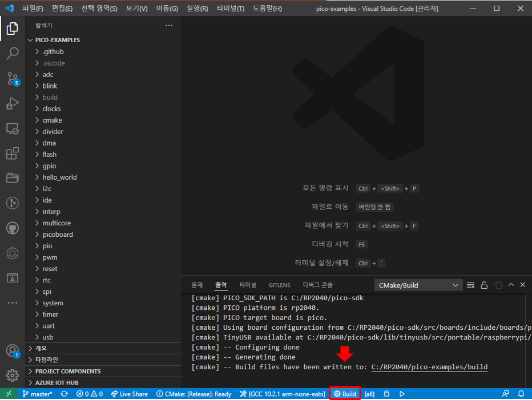Viewport: 532px width, 400px height.
Task: Expand the build folder
Action: (103, 98)
